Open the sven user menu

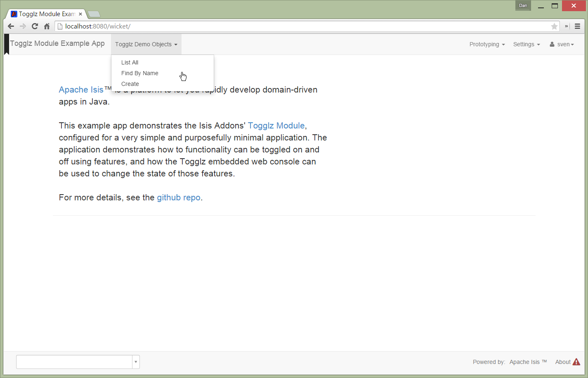[x=562, y=44]
